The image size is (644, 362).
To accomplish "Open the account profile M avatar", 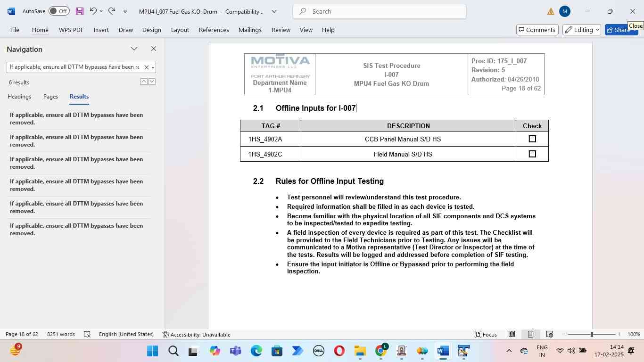I will pyautogui.click(x=565, y=11).
